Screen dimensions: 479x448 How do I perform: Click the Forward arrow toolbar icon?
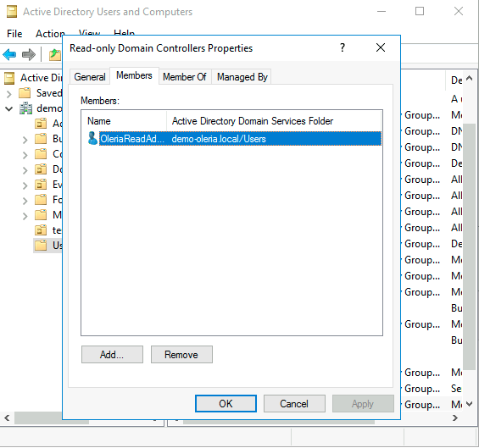point(29,55)
